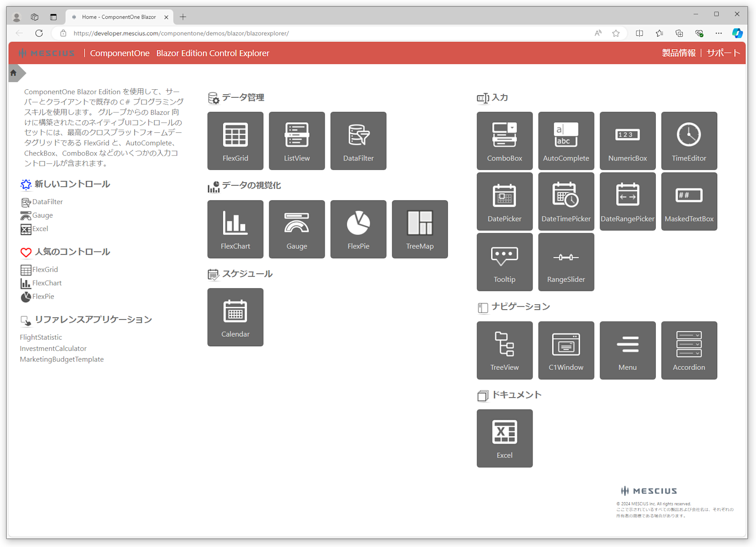
Task: Open the FlexPie tile
Action: point(358,229)
